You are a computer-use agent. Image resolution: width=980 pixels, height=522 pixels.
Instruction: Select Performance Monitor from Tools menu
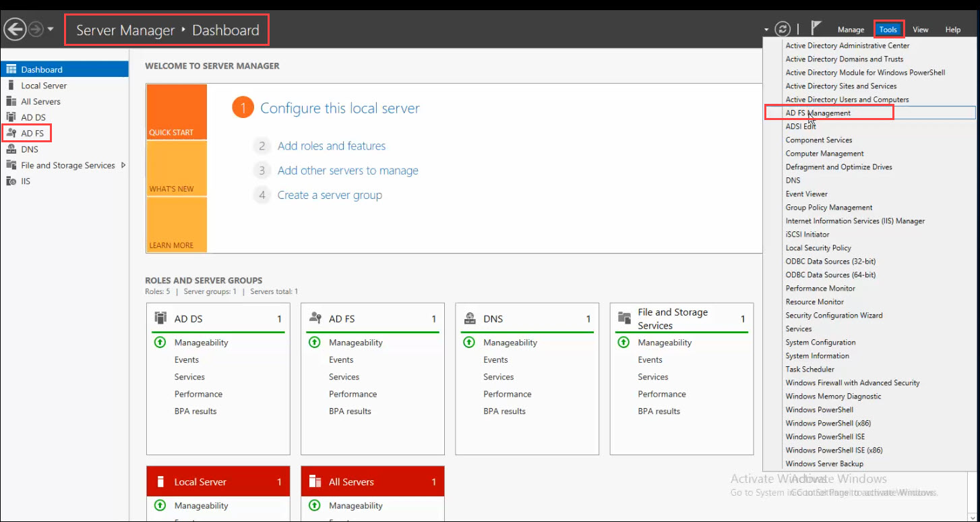[820, 289]
